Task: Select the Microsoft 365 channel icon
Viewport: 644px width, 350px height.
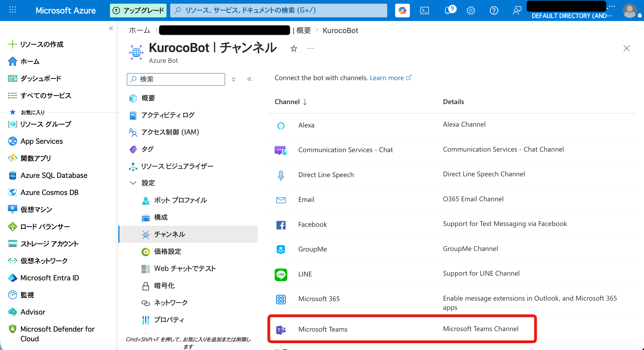Action: tap(281, 299)
